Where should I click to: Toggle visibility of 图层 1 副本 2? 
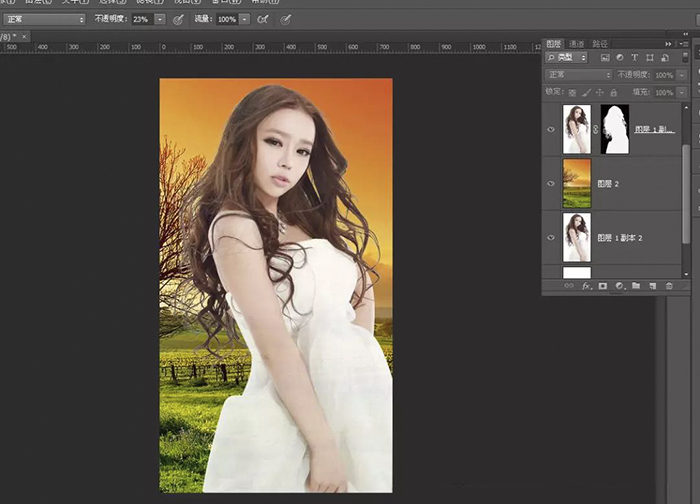(551, 238)
